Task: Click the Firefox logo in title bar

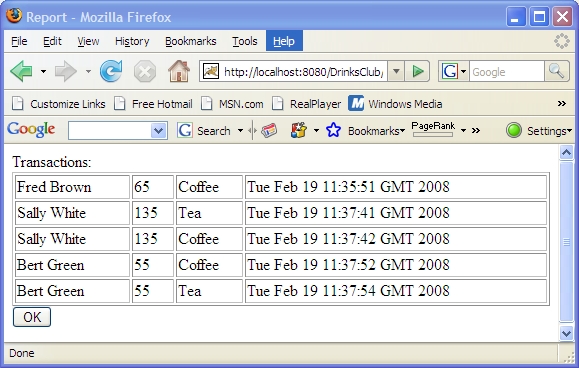Action: [x=14, y=16]
